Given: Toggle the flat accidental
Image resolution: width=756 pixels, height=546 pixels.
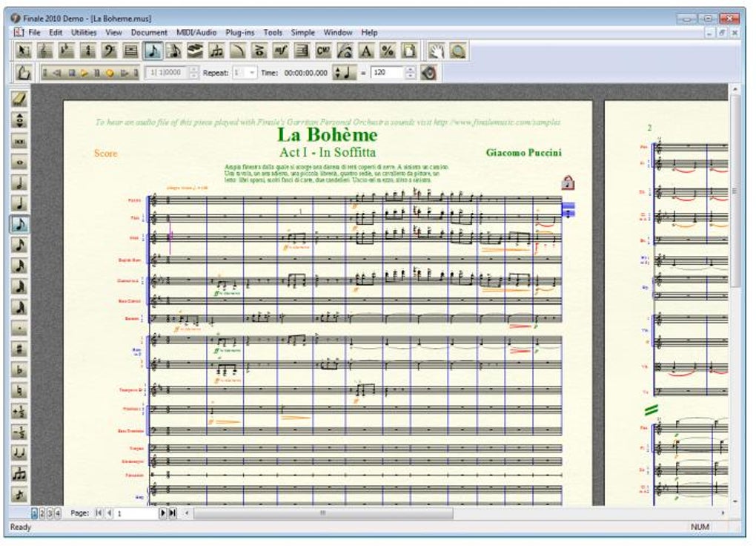Looking at the screenshot, I should coord(19,369).
